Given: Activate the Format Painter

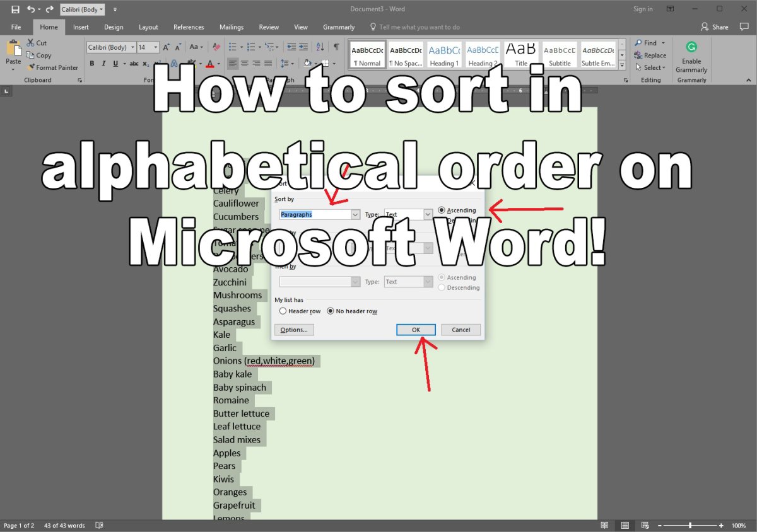Looking at the screenshot, I should pos(52,67).
